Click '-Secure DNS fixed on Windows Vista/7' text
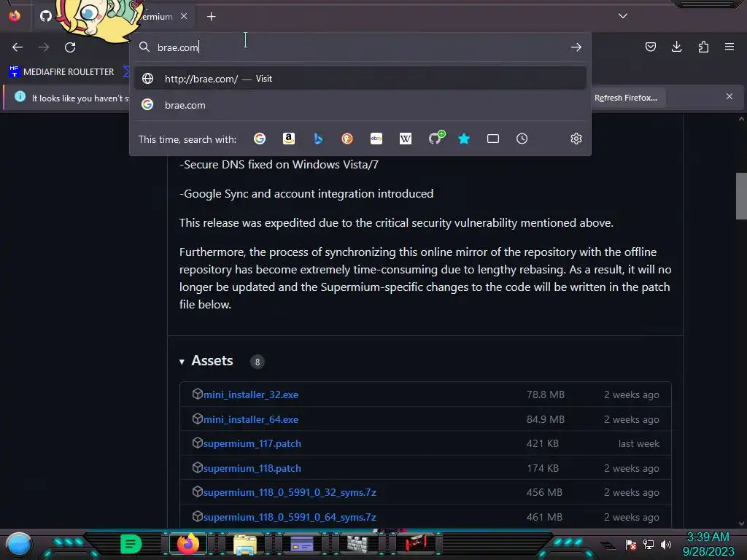747x560 pixels. pyautogui.click(x=279, y=165)
